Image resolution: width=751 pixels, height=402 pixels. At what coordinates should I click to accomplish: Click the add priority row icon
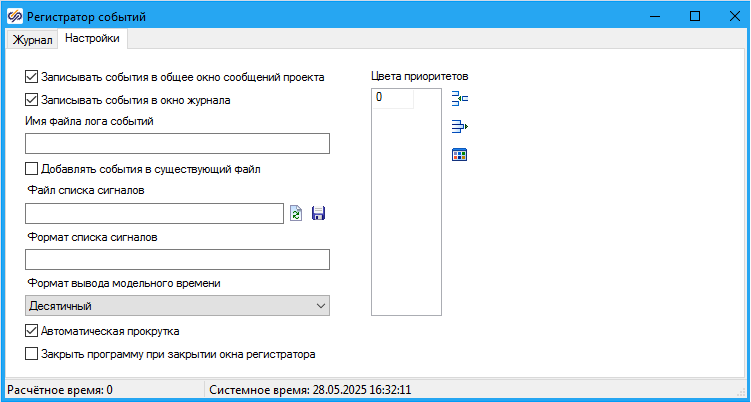(x=460, y=98)
